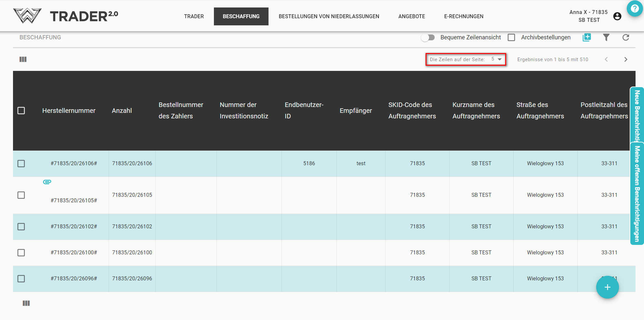Check the row #71835/20/26106# checkbox
The image size is (644, 320).
[21, 164]
